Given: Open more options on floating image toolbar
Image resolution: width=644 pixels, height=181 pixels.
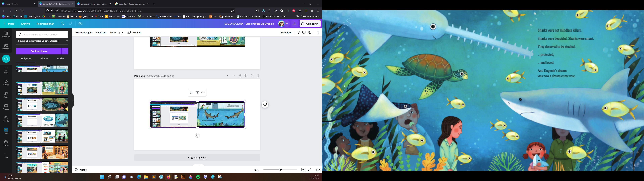Looking at the screenshot, I should tap(203, 93).
